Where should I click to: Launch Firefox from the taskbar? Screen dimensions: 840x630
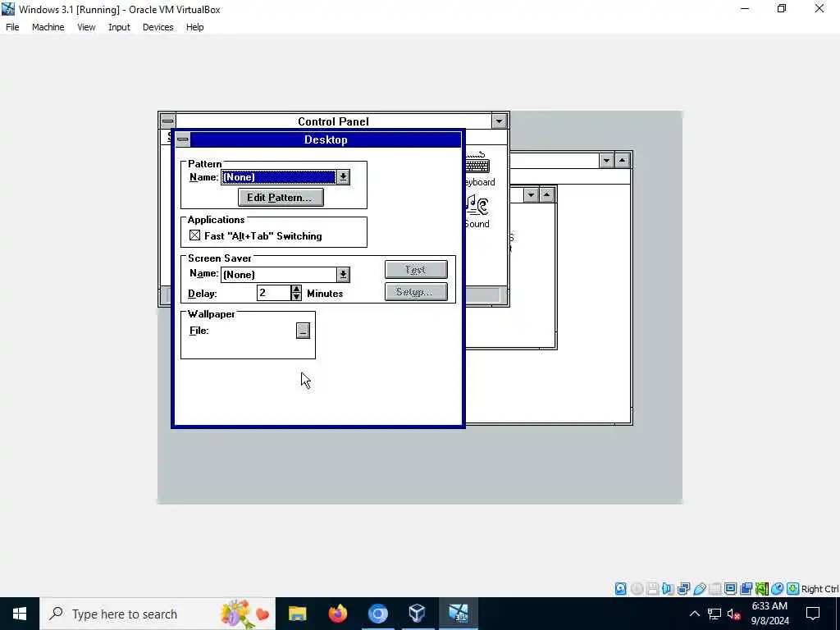click(337, 614)
